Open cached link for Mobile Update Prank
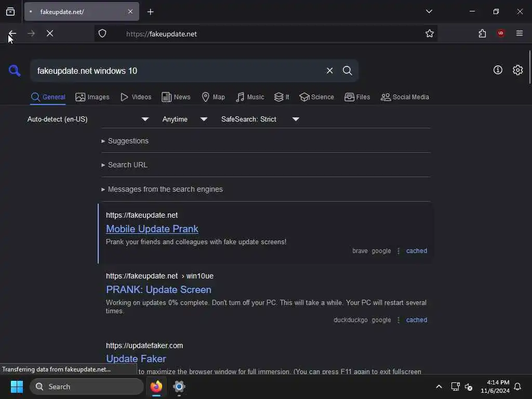This screenshot has width=532, height=399. [x=417, y=251]
